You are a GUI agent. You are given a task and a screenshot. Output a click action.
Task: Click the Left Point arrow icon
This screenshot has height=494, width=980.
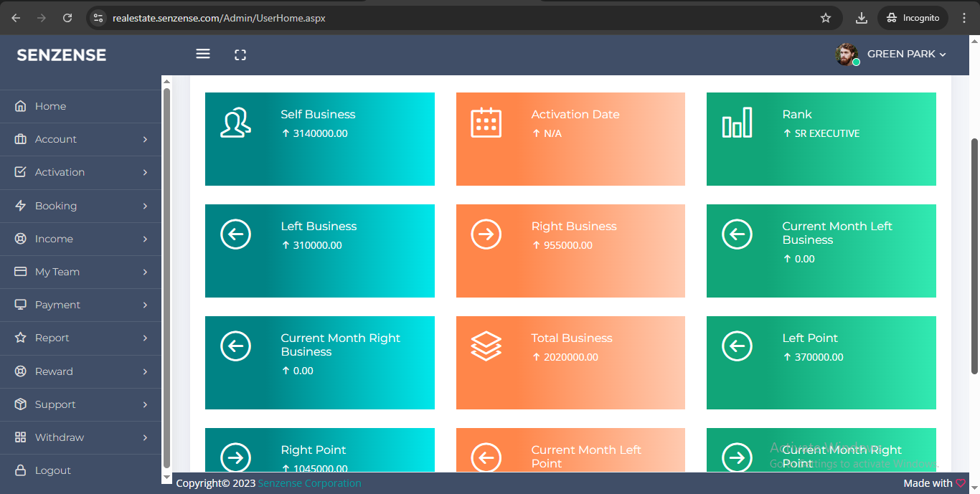click(x=737, y=346)
